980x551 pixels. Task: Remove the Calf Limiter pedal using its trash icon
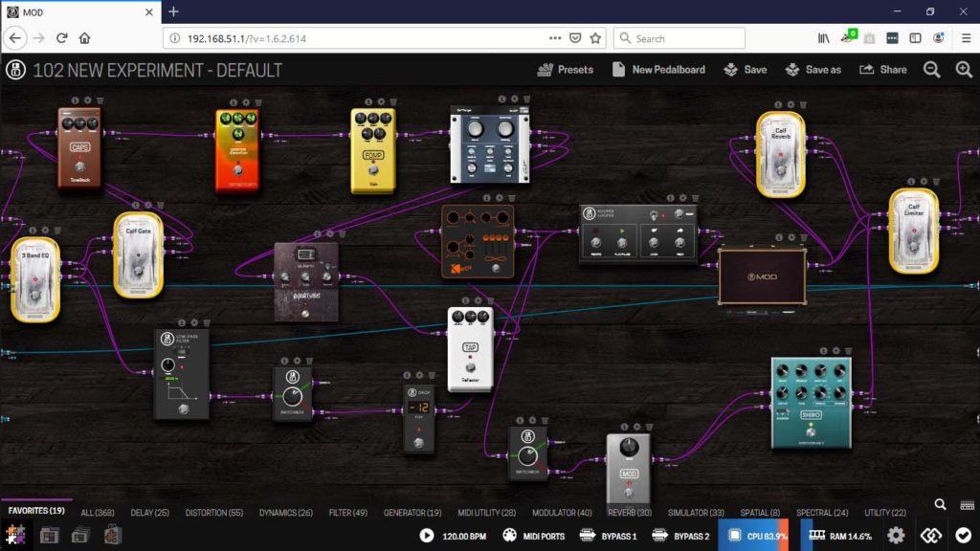coord(936,182)
